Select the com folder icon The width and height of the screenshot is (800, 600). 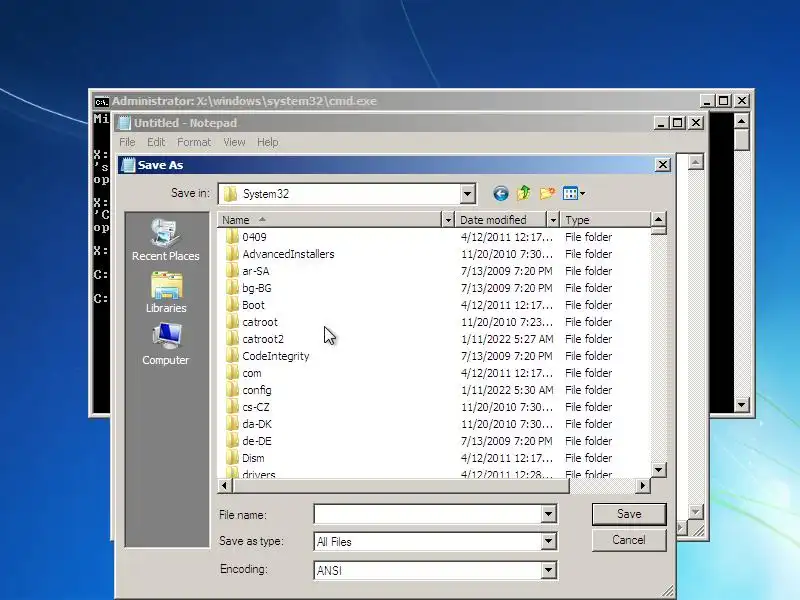point(232,373)
